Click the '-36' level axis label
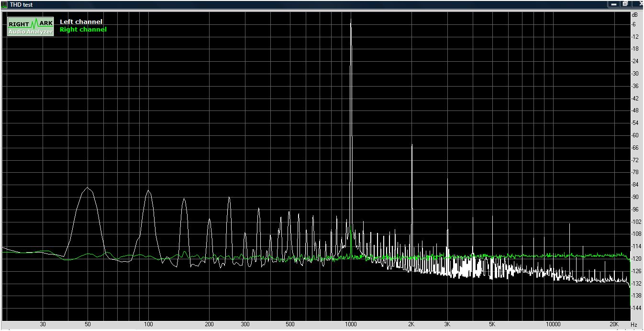This screenshot has width=644, height=331. 635,86
